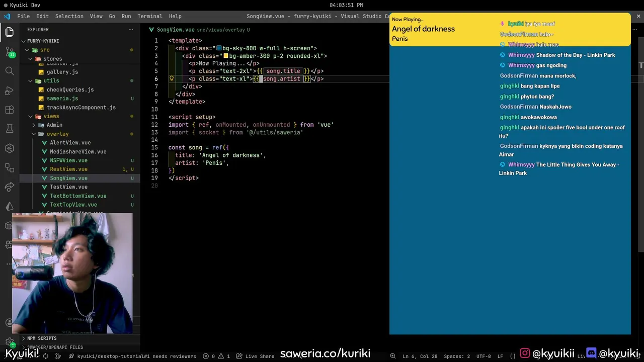Click the errors and warnings counter
Screen dimensions: 644x362
[216, 356]
